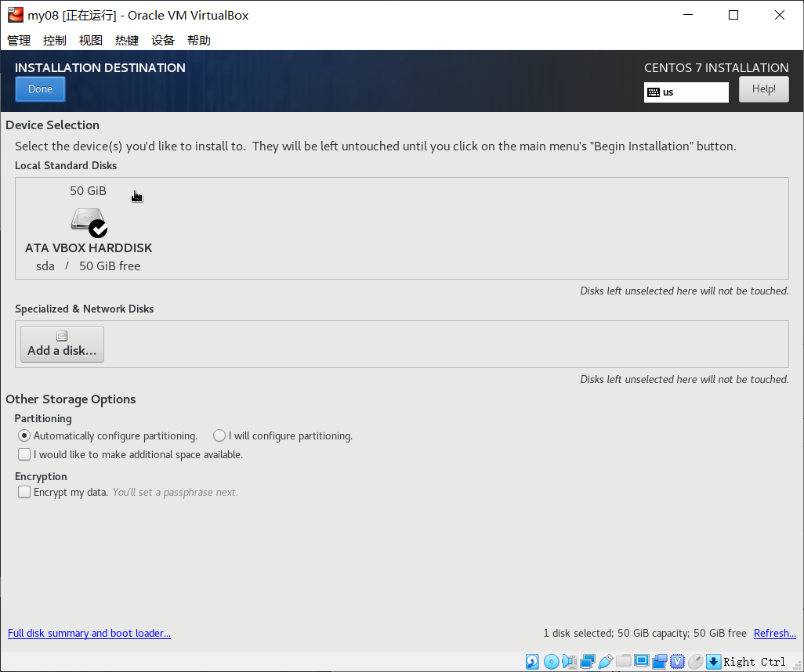Image resolution: width=804 pixels, height=672 pixels.
Task: Click the mouse integration icon in status bar
Action: point(695,661)
